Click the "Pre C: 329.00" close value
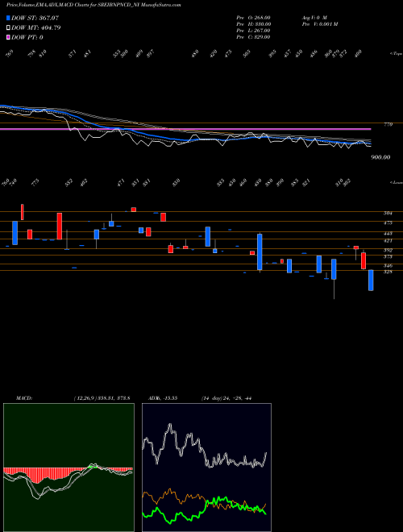Screen dimensions: 403x532 pyautogui.click(x=253, y=37)
